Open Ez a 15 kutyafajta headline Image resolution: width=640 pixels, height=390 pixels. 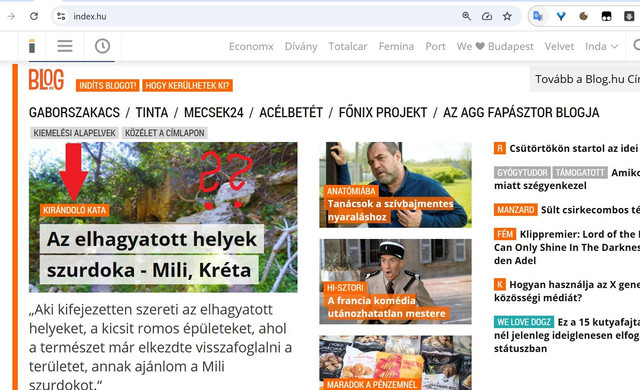point(567,335)
